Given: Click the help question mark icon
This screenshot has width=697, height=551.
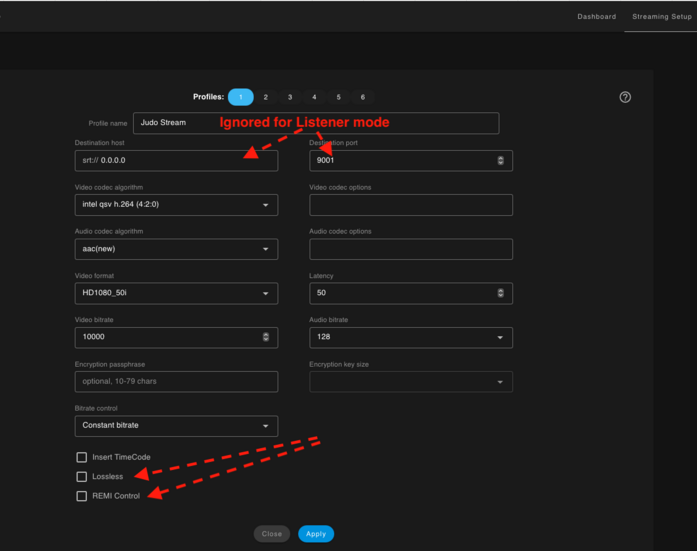Looking at the screenshot, I should tap(625, 97).
